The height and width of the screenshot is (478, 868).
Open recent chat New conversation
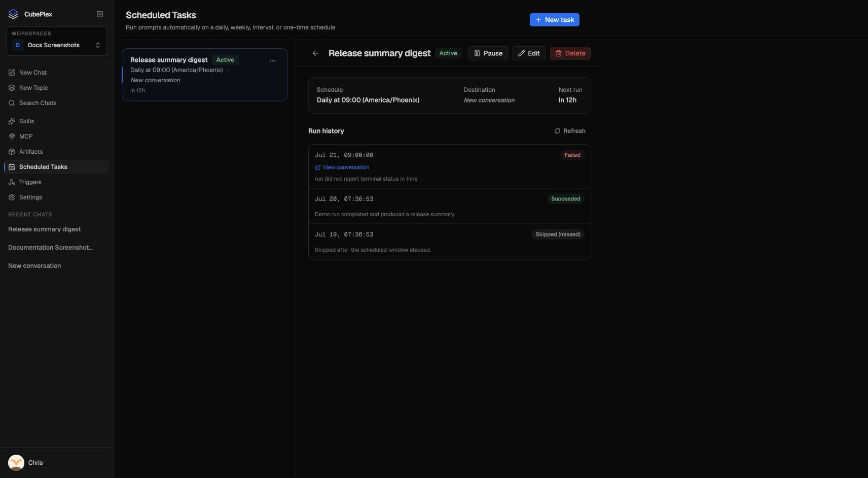point(34,266)
